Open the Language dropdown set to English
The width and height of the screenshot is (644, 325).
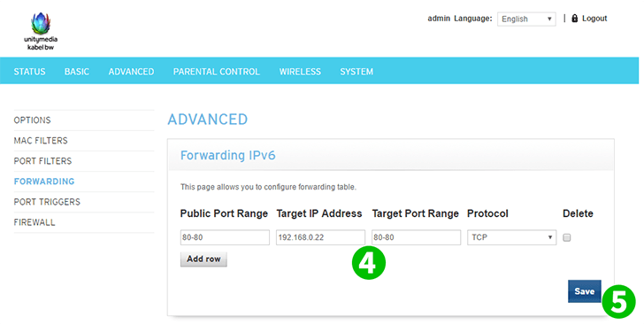526,19
